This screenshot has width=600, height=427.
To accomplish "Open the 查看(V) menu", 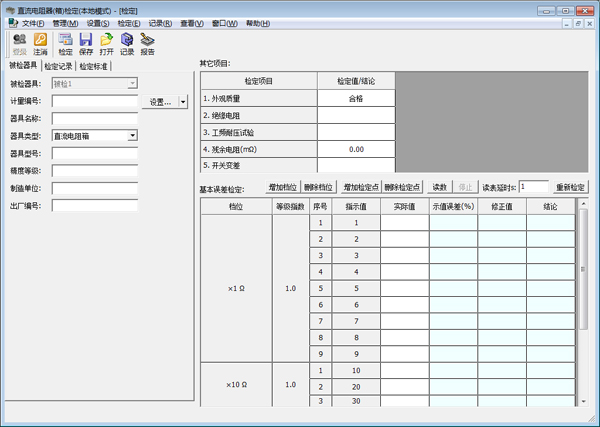I will (x=193, y=23).
